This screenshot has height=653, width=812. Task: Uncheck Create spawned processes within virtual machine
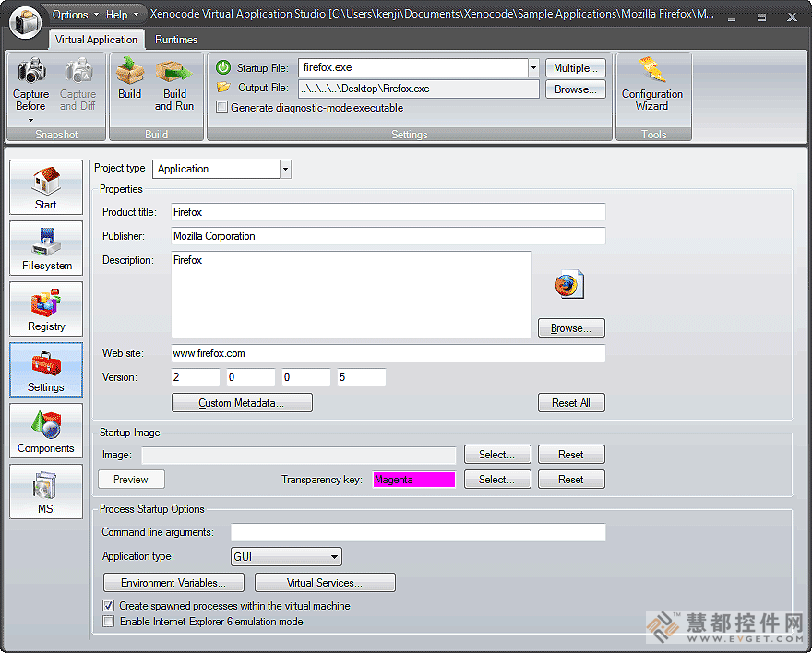(x=108, y=605)
